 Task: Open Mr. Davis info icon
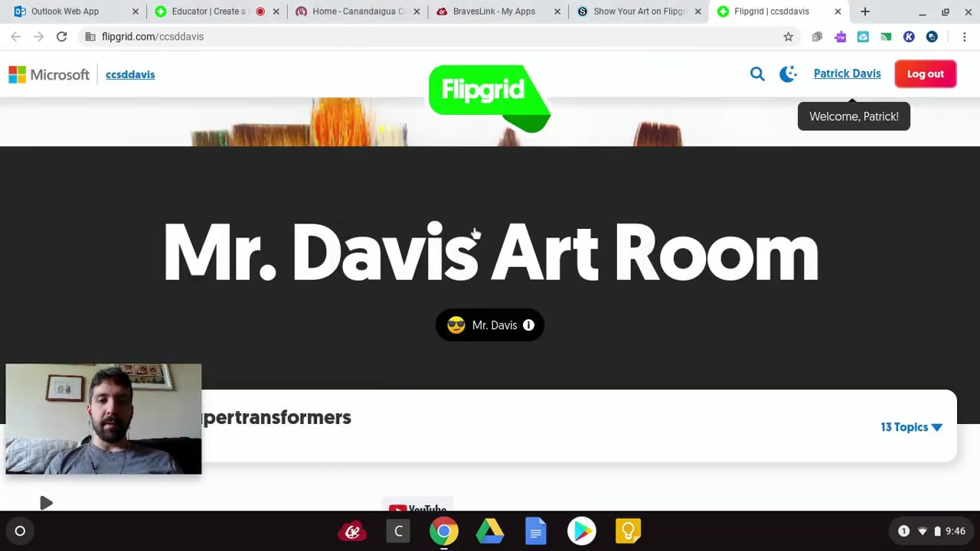coord(528,325)
